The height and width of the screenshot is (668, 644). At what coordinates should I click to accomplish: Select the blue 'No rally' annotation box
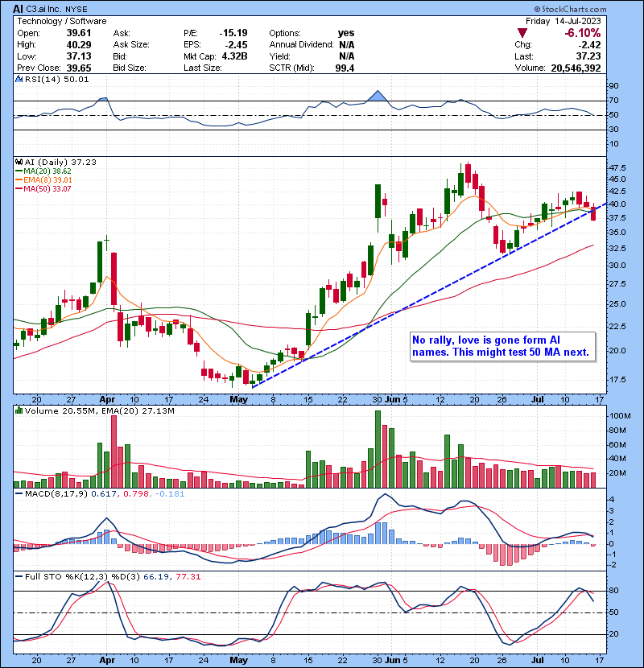click(502, 346)
